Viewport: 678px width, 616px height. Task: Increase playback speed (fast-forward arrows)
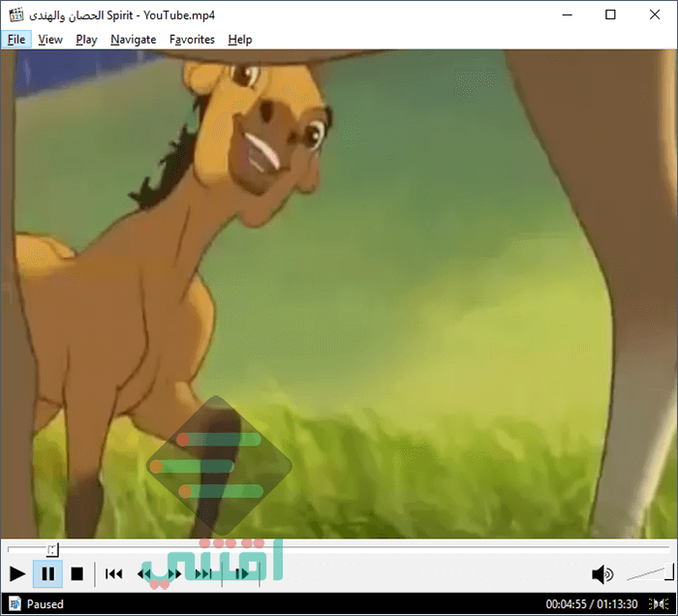[x=173, y=574]
